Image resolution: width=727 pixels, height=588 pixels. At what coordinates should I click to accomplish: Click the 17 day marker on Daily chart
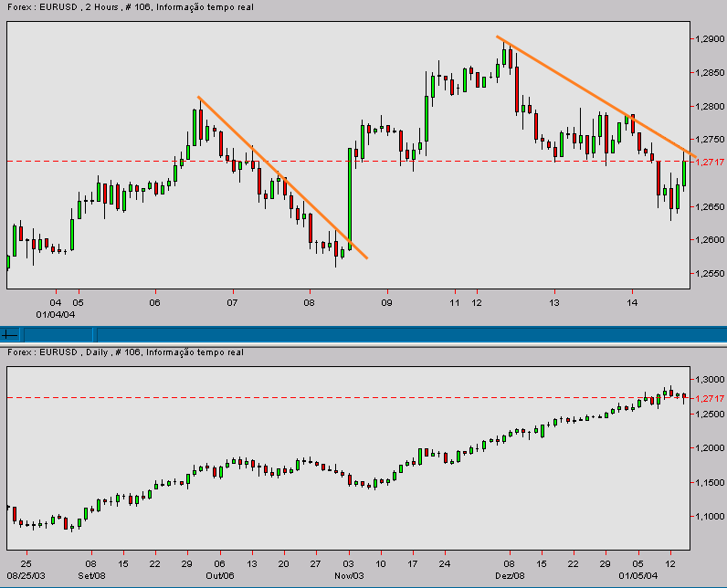[412, 564]
